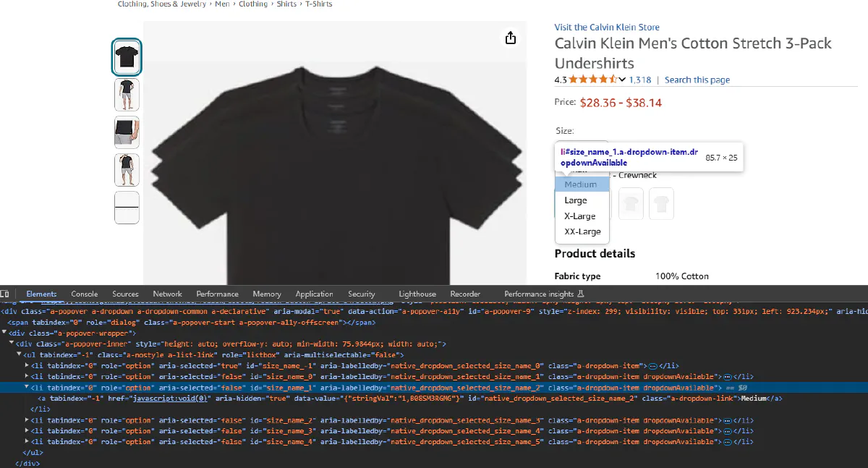Image resolution: width=868 pixels, height=468 pixels.
Task: Click the 100% Cotton fabric value
Action: click(682, 276)
